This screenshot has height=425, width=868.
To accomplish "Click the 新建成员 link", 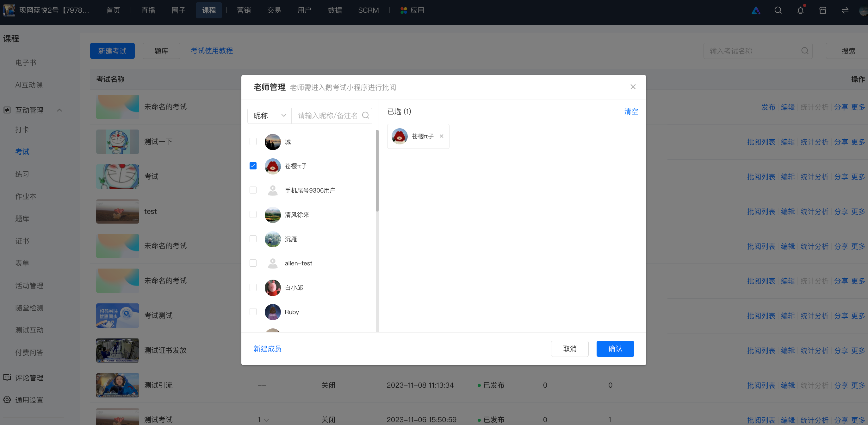I will coord(267,349).
